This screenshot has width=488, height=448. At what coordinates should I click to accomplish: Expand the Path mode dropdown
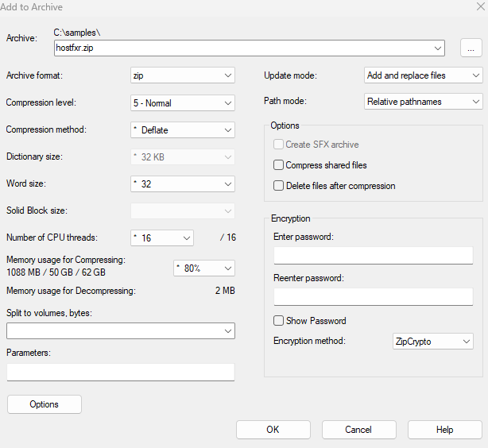pos(424,102)
